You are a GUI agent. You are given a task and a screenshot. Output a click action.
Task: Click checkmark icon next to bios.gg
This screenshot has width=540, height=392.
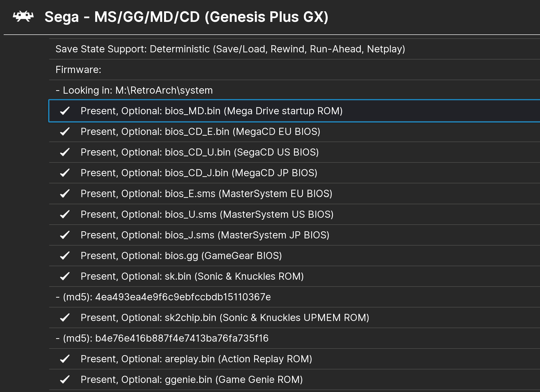click(65, 256)
